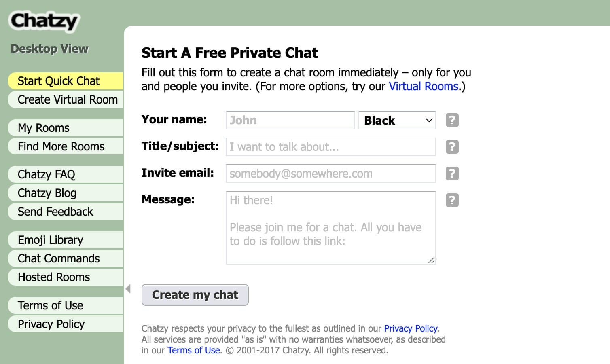Open the Emoji Library
Image resolution: width=610 pixels, height=364 pixels.
pyautogui.click(x=50, y=239)
